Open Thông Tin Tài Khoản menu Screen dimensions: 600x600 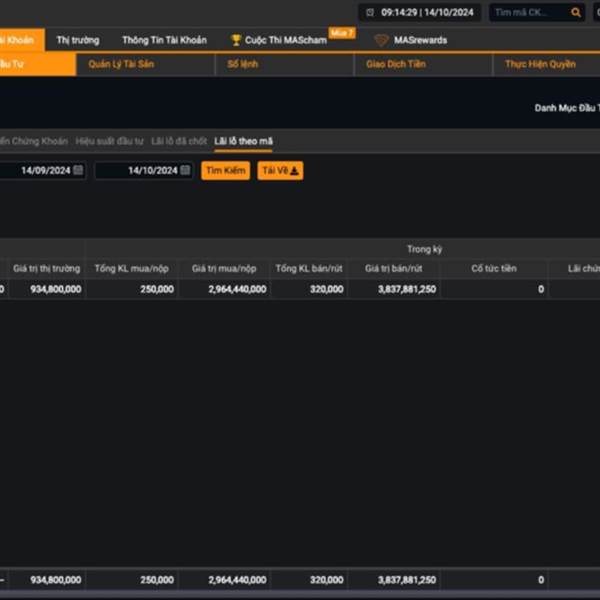pyautogui.click(x=164, y=40)
